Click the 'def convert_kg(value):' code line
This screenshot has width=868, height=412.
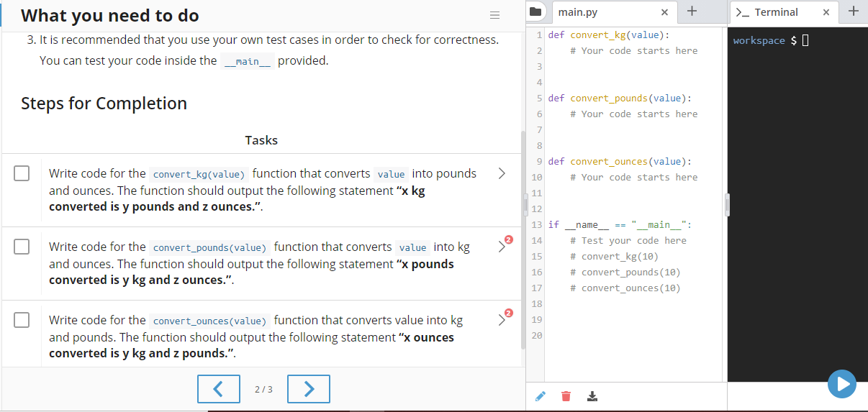[608, 35]
